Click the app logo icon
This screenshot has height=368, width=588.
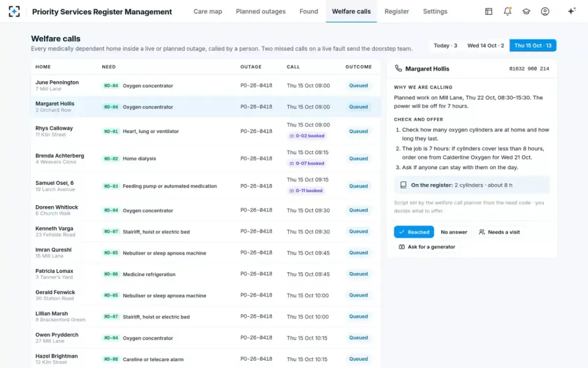click(14, 11)
